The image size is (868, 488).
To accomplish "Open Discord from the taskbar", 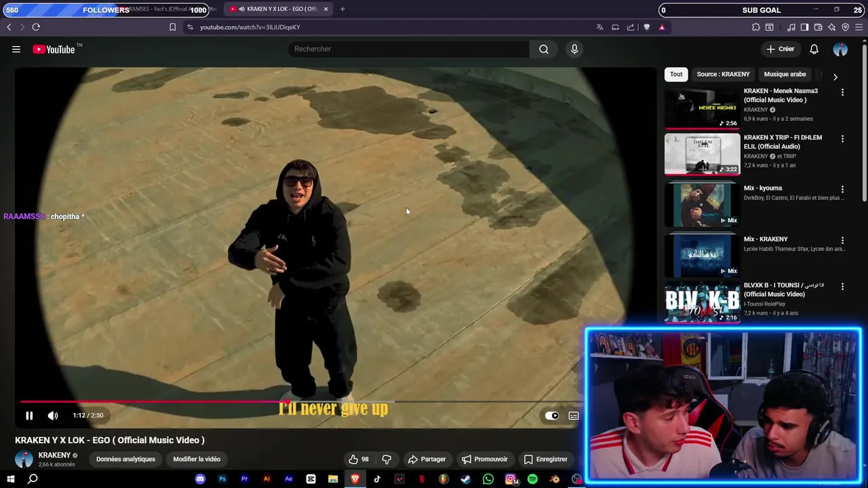I will tap(200, 479).
